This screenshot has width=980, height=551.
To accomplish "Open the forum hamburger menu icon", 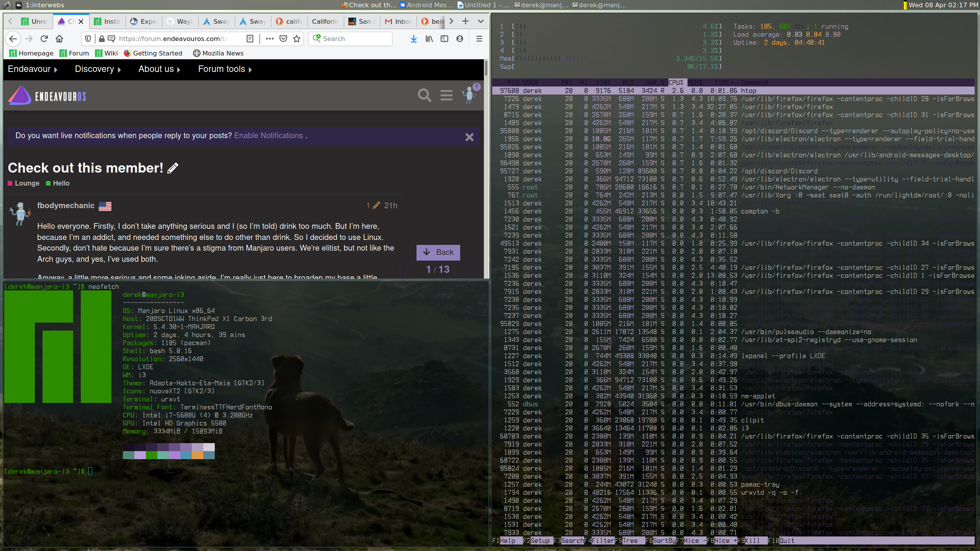I will (x=446, y=95).
